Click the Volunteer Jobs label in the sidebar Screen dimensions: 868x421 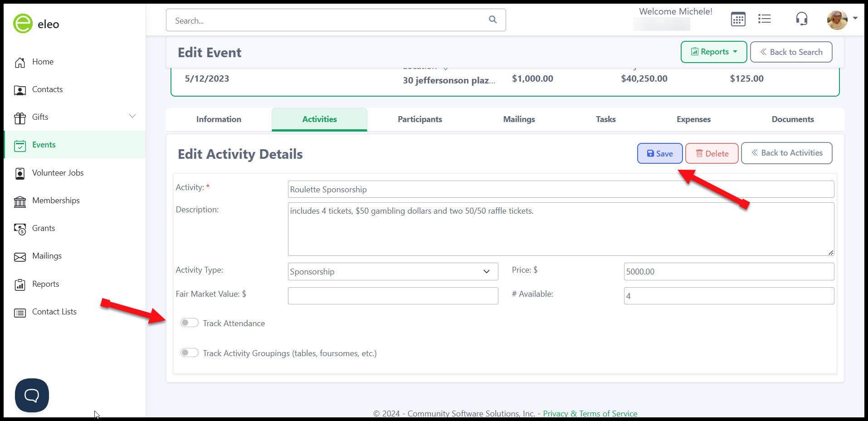(x=58, y=173)
